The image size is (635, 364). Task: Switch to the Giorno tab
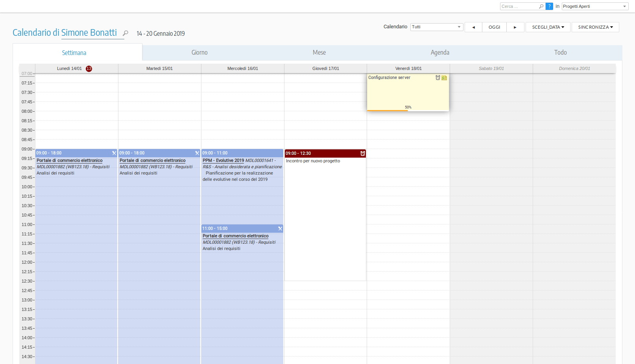point(199,53)
